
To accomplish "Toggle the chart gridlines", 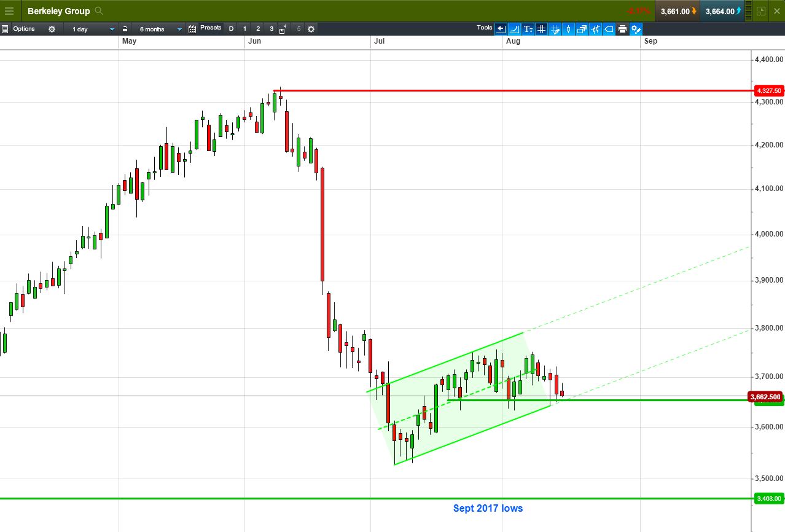I will click(541, 29).
